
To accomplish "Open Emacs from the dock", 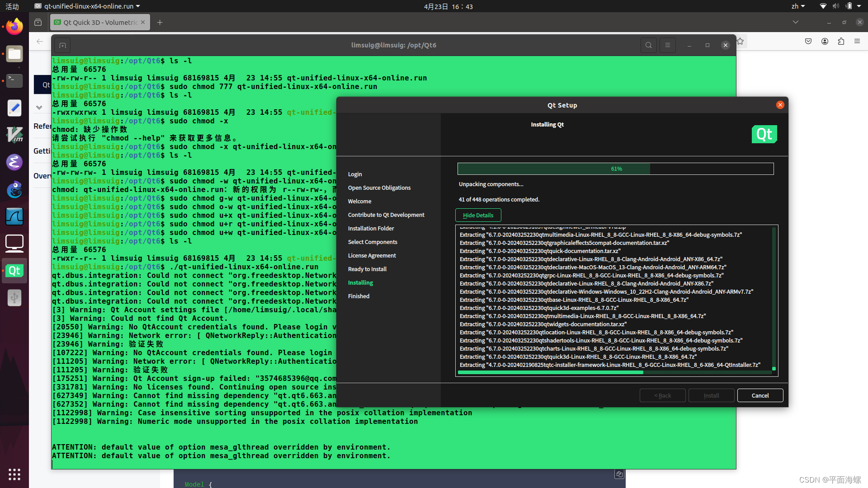I will 14,162.
